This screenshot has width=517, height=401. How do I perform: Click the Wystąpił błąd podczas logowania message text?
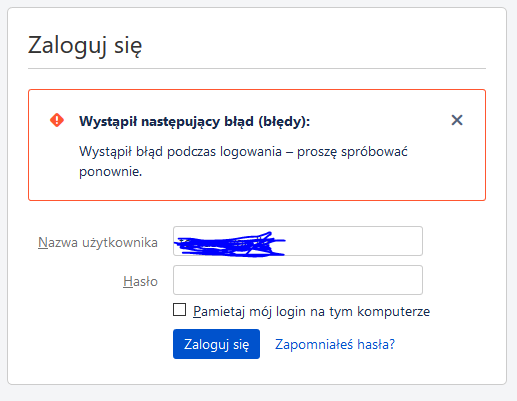[243, 162]
